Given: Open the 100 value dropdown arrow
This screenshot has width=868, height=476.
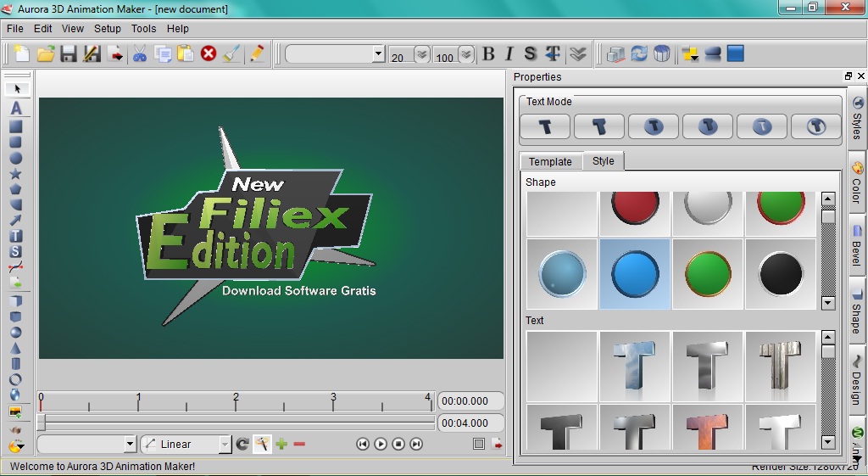Looking at the screenshot, I should click(x=466, y=53).
